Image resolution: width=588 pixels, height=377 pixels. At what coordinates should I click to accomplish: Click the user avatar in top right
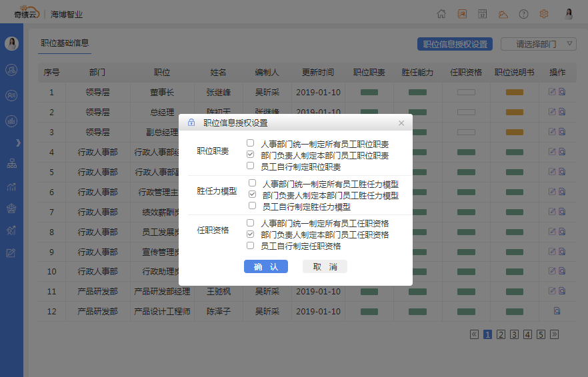(569, 14)
